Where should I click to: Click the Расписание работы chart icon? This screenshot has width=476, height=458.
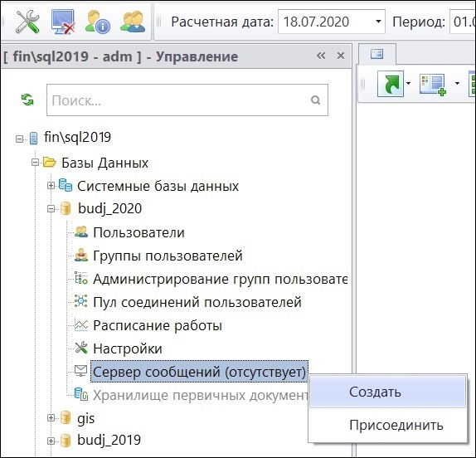click(81, 325)
